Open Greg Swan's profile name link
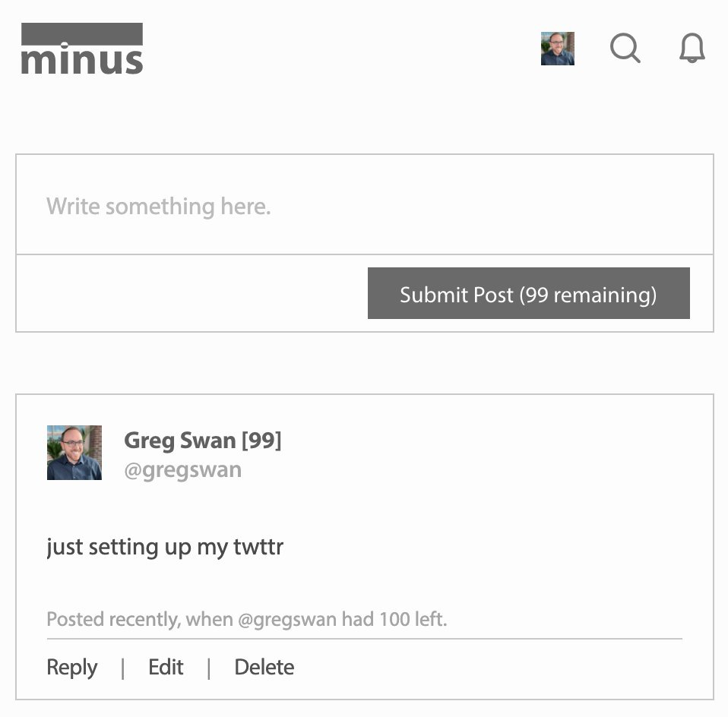728x717 pixels. pyautogui.click(x=179, y=440)
